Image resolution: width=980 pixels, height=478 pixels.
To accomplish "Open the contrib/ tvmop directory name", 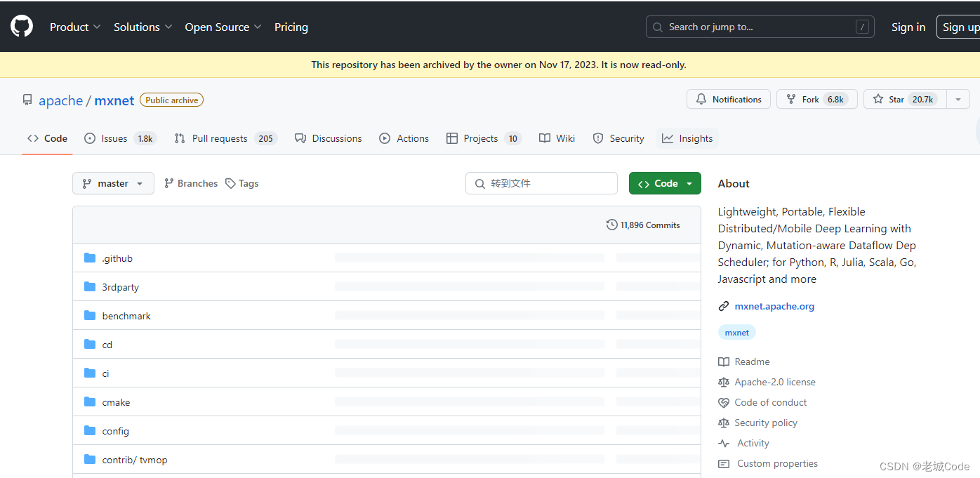I will point(135,460).
